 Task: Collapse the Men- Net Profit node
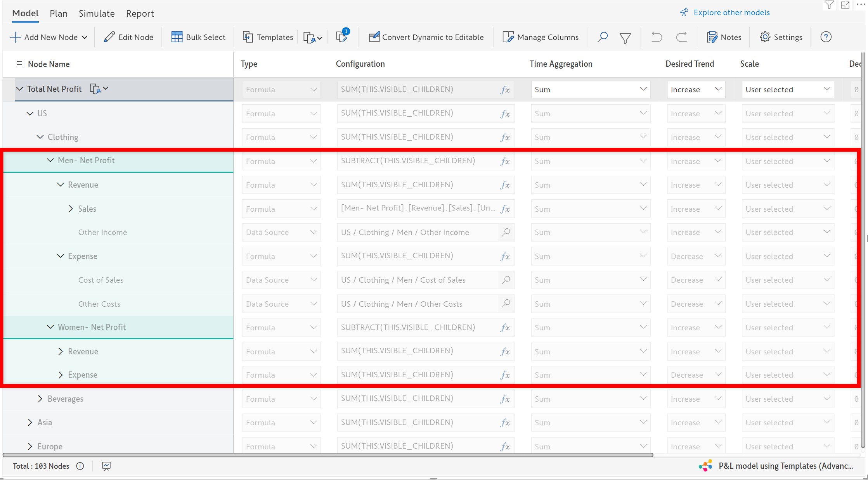click(x=50, y=161)
